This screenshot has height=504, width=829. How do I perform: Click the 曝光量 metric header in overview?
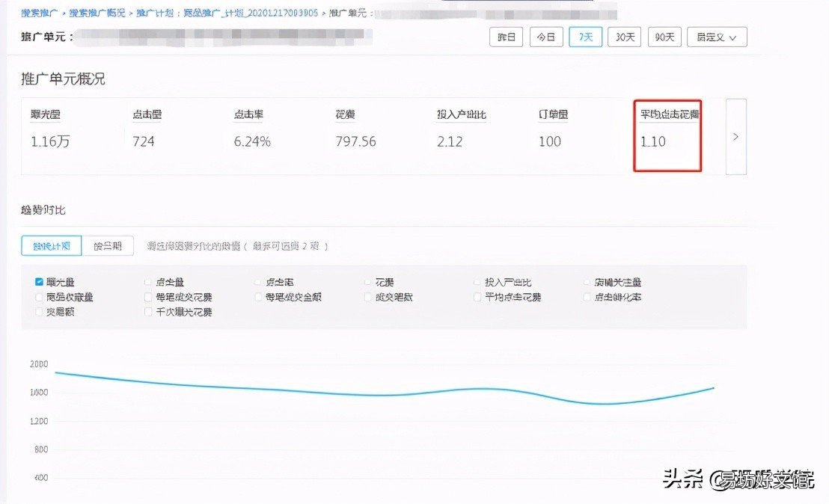click(x=46, y=114)
